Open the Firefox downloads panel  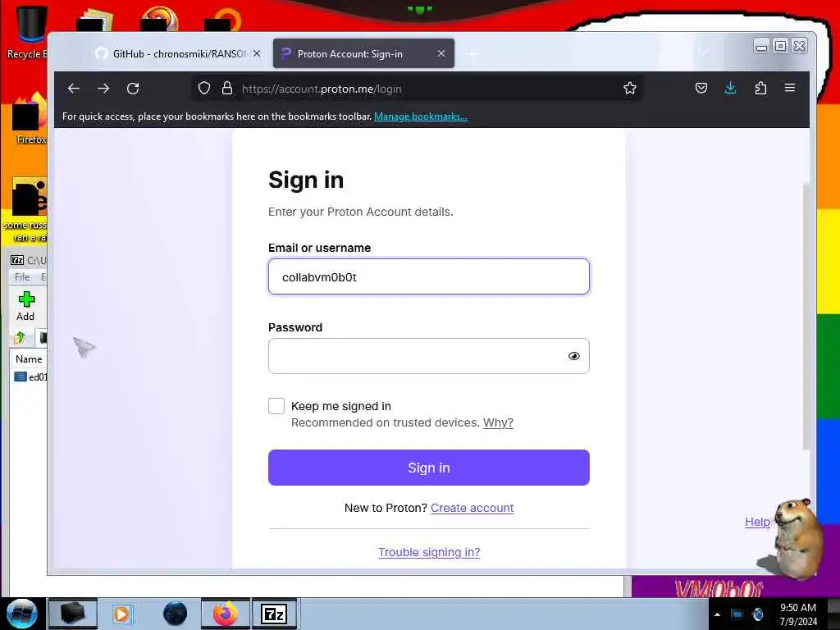coord(730,88)
